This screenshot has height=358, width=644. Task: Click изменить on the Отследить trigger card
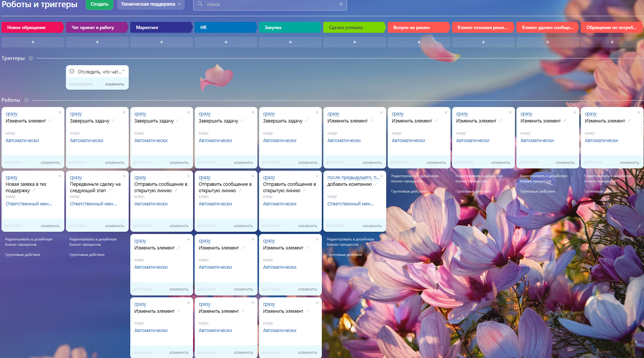(115, 84)
